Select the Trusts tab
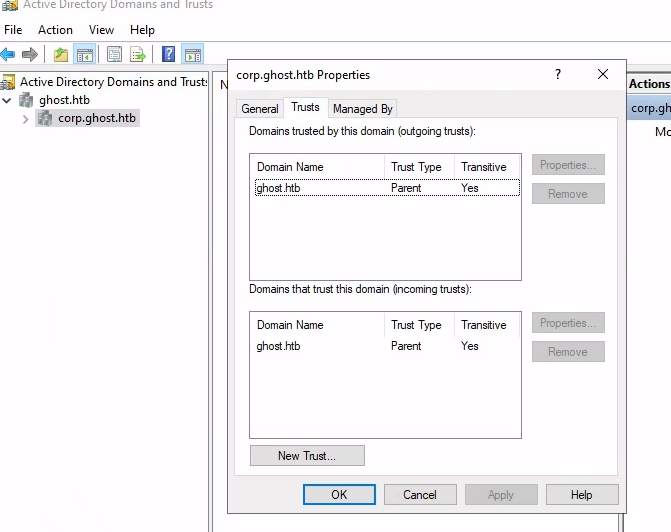This screenshot has width=671, height=532. (306, 107)
